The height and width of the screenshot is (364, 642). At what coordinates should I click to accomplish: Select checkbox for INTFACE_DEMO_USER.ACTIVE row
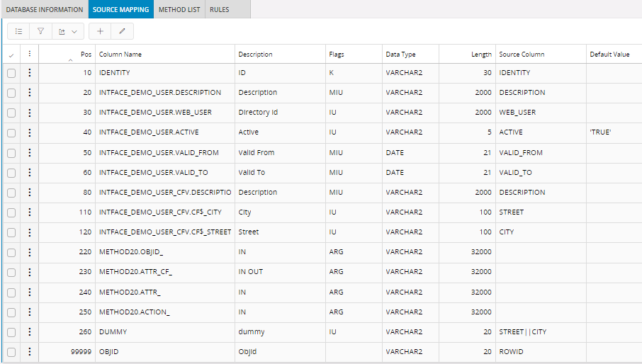coord(11,132)
